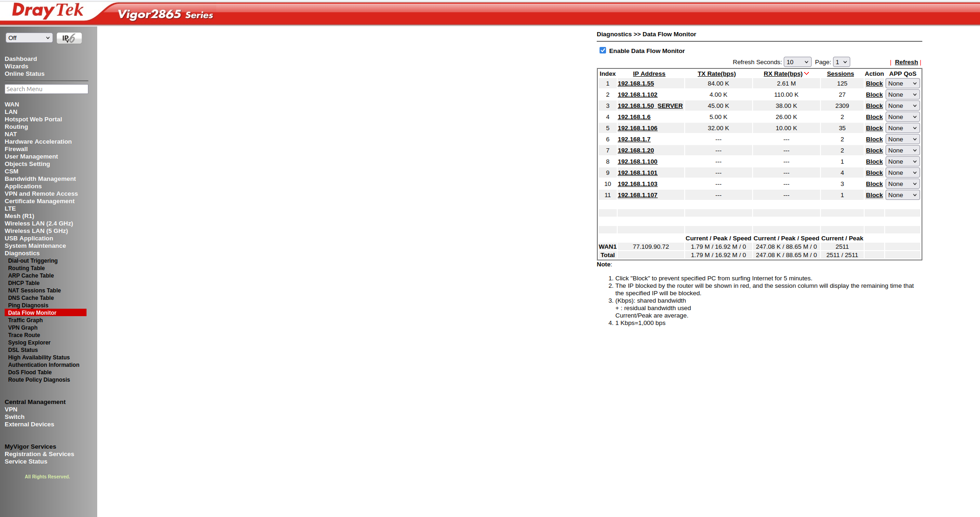The image size is (980, 517).
Task: Open the Refresh Seconds dropdown
Action: 797,62
